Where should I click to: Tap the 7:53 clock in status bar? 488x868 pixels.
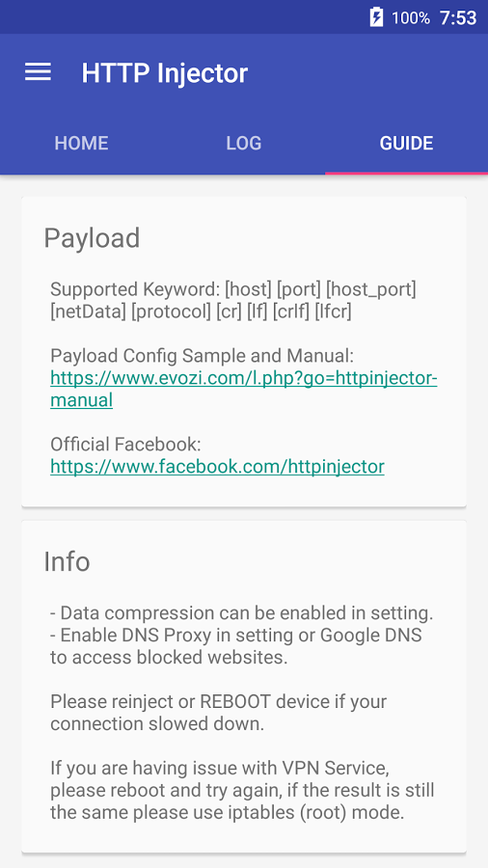tap(458, 18)
